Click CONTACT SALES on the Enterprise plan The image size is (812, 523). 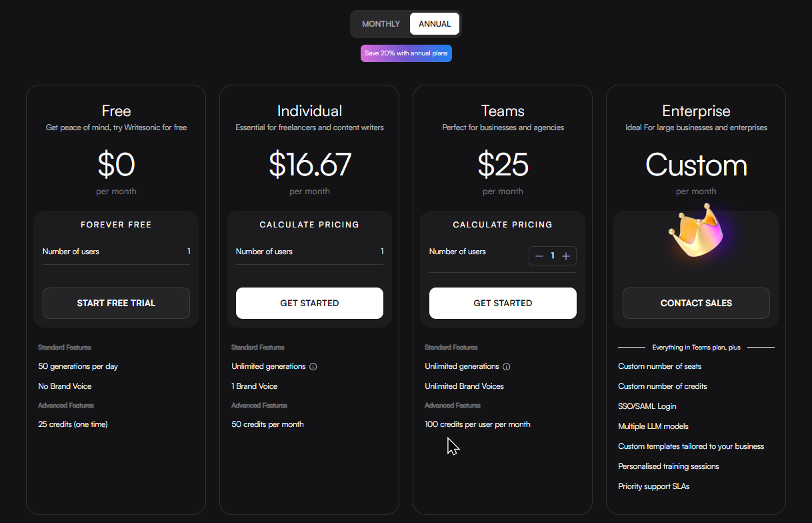696,303
